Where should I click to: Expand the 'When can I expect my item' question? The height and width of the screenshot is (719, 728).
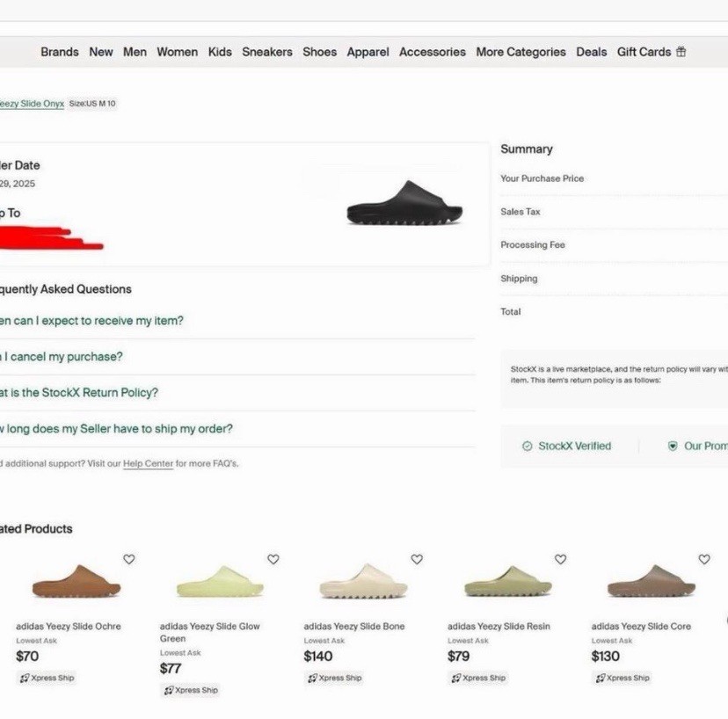(92, 321)
